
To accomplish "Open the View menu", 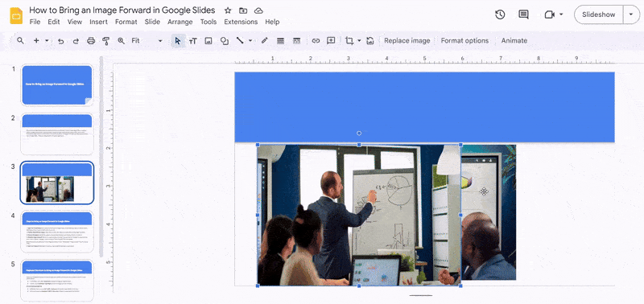I will tap(75, 22).
